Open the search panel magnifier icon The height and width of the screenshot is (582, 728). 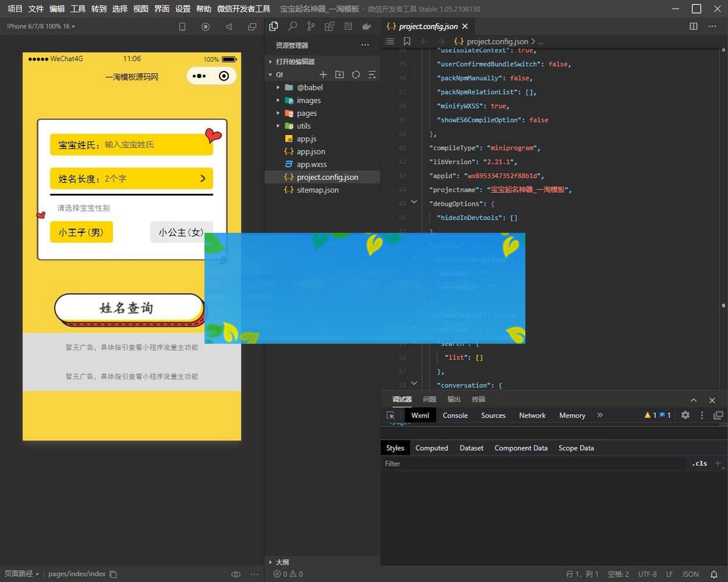tap(292, 27)
